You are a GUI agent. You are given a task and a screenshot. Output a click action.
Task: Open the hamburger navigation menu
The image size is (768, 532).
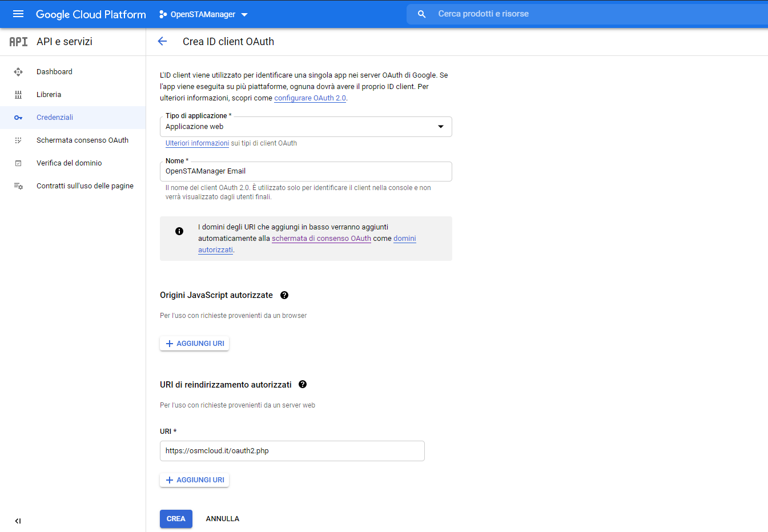point(18,14)
